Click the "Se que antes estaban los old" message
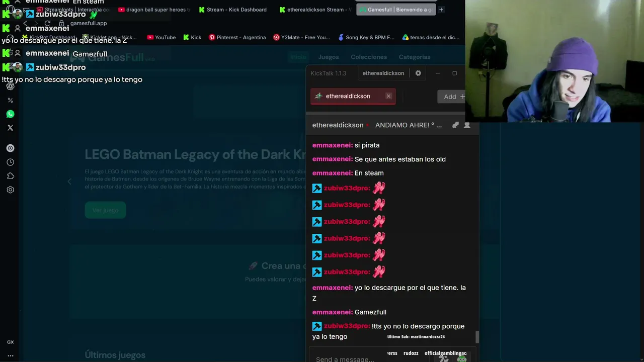The image size is (644, 362). click(400, 159)
